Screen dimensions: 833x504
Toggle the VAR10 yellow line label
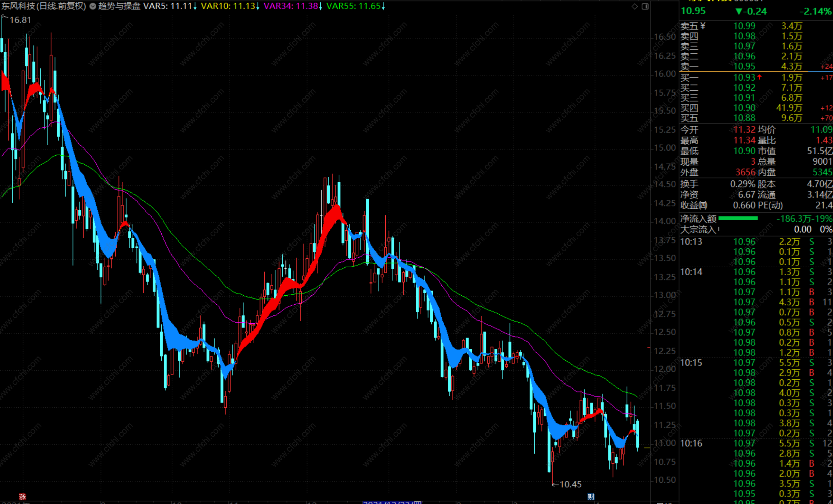click(228, 6)
